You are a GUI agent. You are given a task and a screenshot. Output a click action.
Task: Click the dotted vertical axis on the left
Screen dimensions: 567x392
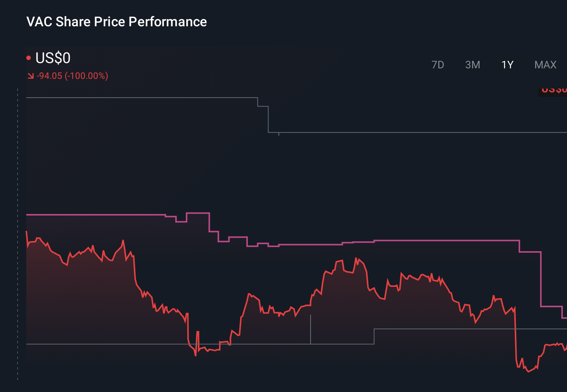pyautogui.click(x=17, y=225)
